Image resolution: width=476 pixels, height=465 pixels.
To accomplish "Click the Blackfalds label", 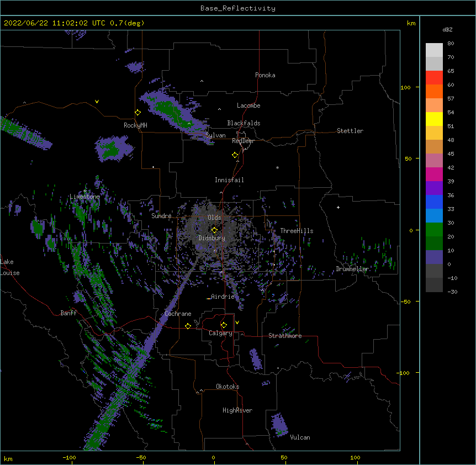I will click(x=244, y=123).
